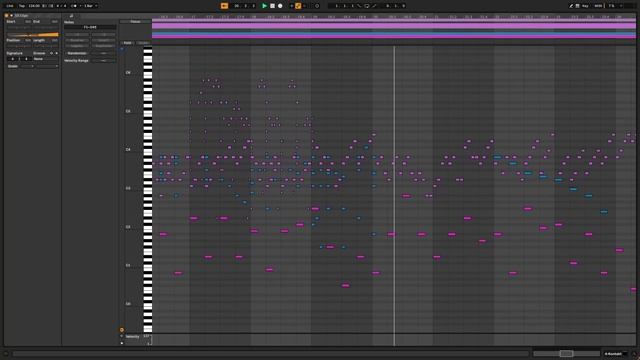Adjust the Velocity Range slider

(x=103, y=60)
